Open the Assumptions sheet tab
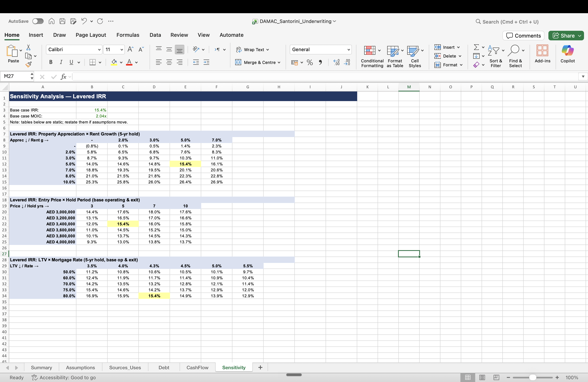 click(80, 367)
